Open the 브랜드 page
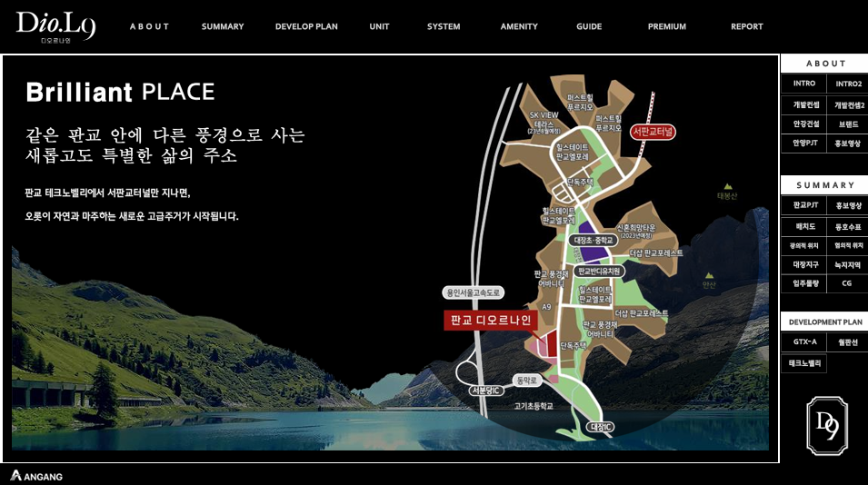868x485 pixels. [848, 124]
